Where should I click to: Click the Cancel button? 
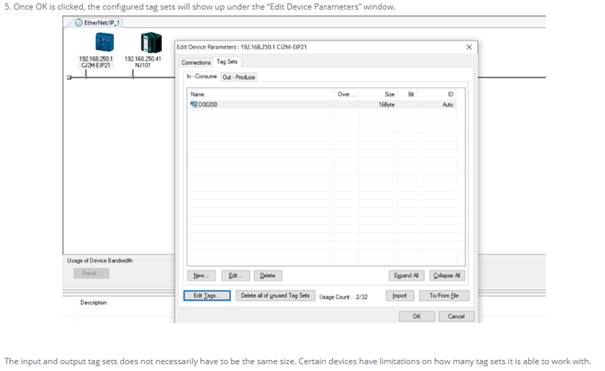456,316
